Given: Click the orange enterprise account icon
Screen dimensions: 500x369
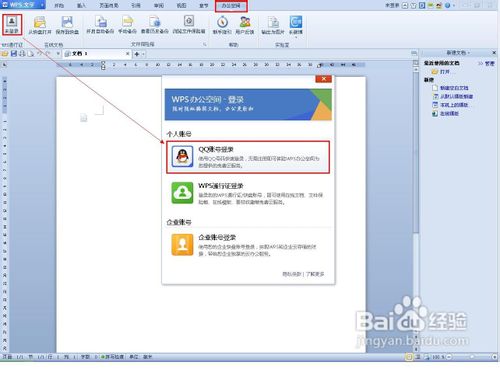Looking at the screenshot, I should [182, 245].
